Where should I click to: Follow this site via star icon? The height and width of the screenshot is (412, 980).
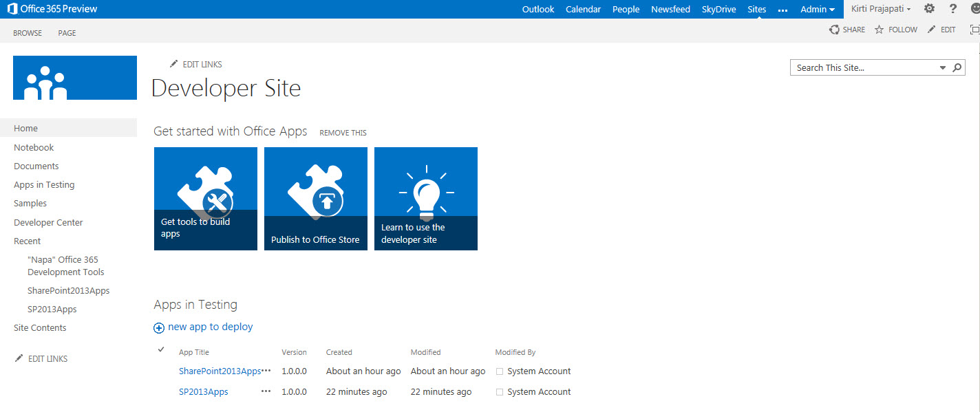click(879, 30)
